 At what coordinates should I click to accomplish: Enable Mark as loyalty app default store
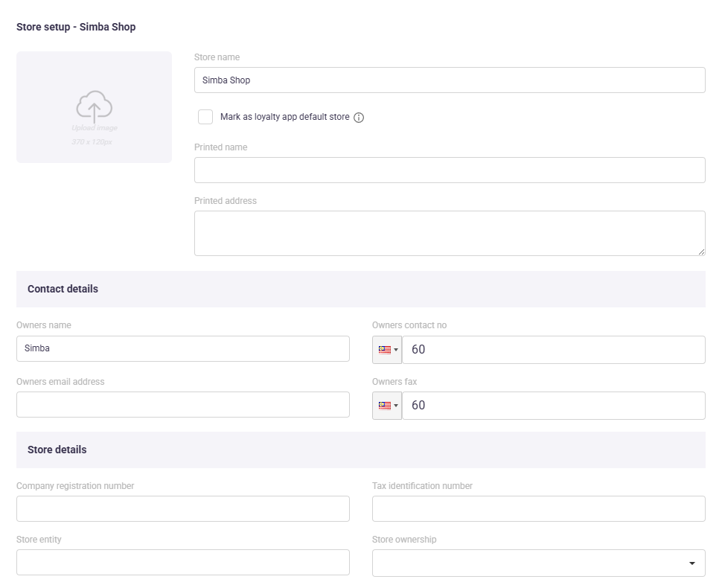click(x=205, y=117)
